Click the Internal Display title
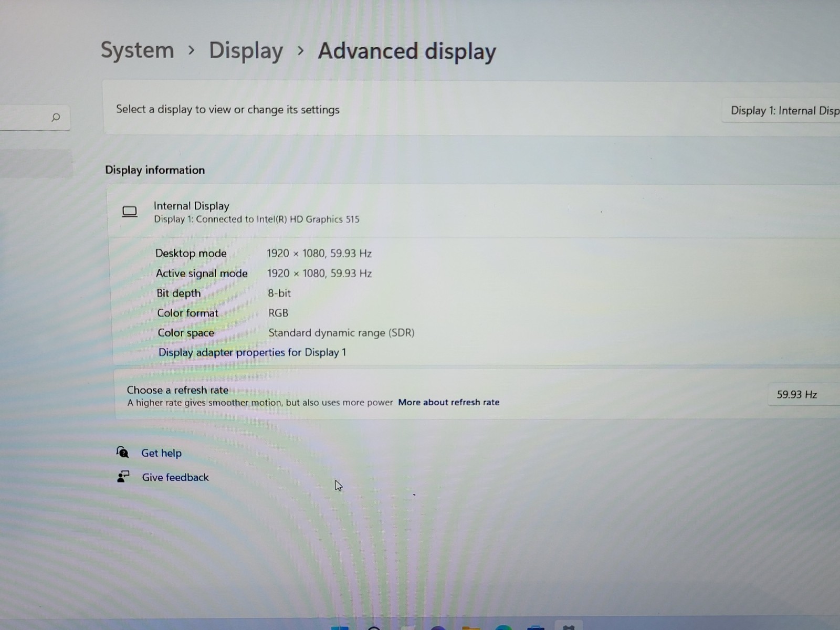The image size is (840, 630). pos(191,206)
